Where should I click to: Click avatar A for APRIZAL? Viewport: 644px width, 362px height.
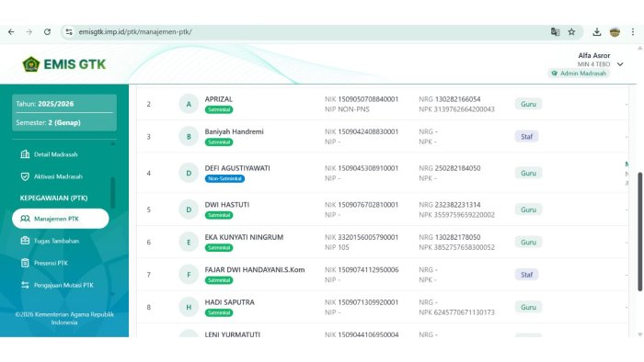click(189, 104)
